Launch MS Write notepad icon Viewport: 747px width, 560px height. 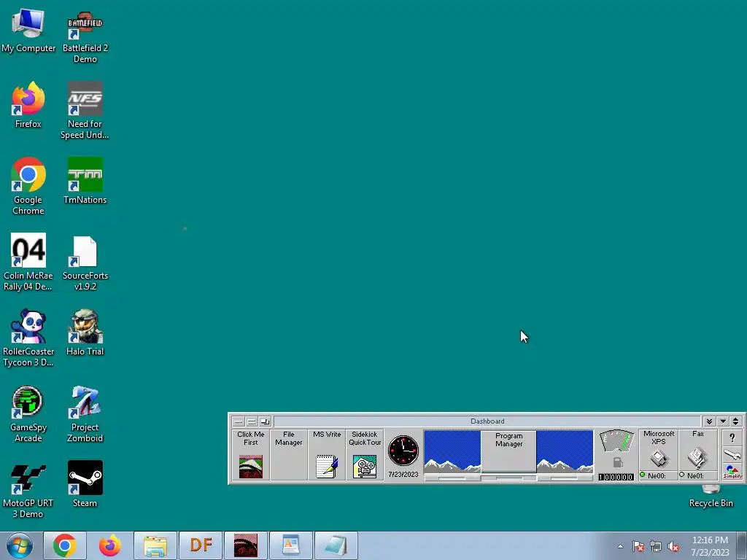[327, 466]
